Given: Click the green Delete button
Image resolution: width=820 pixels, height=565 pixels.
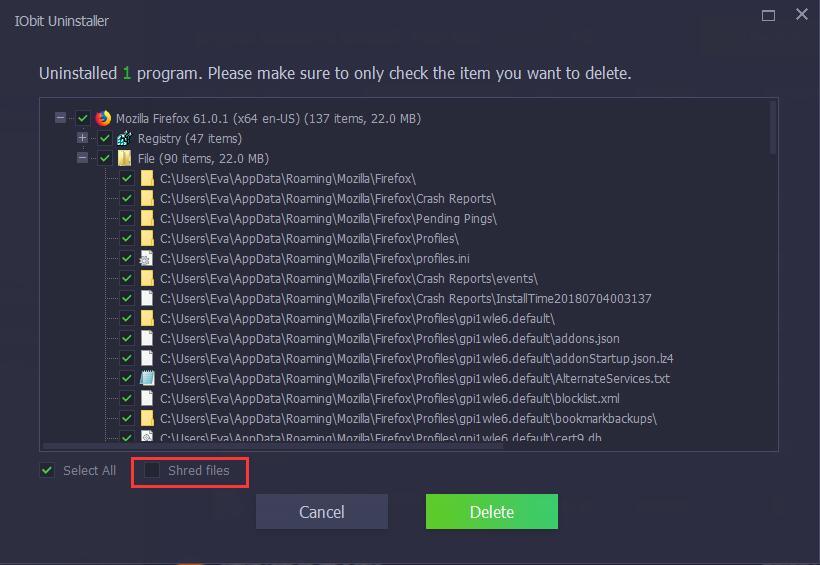Looking at the screenshot, I should [492, 512].
